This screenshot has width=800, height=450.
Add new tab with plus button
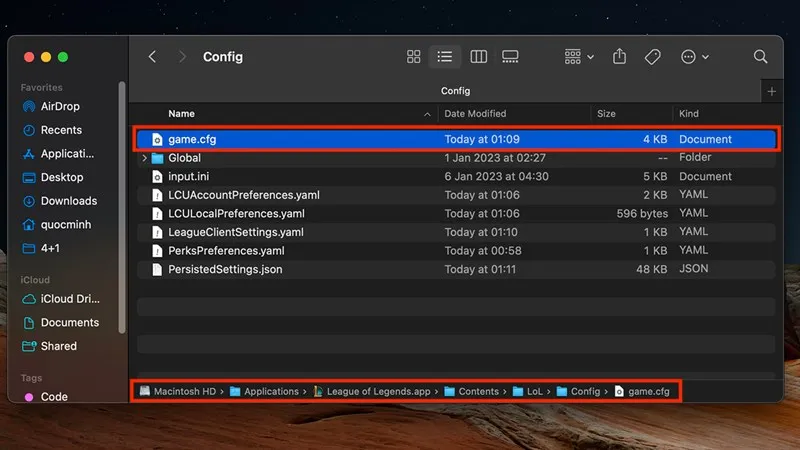[771, 91]
